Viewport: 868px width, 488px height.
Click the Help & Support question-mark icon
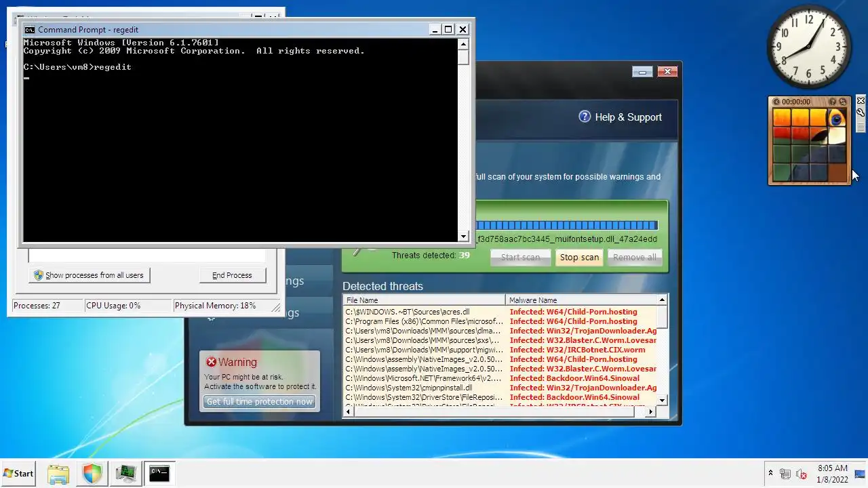[x=585, y=117]
